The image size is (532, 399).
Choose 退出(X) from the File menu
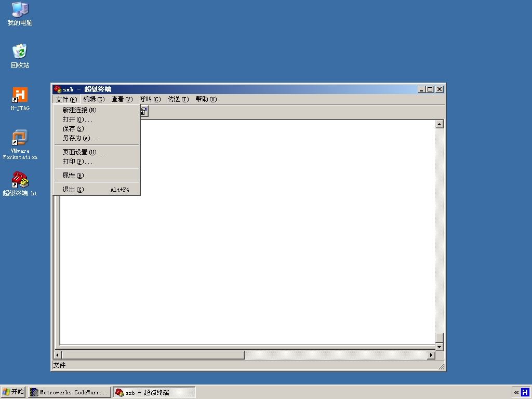[x=97, y=189]
